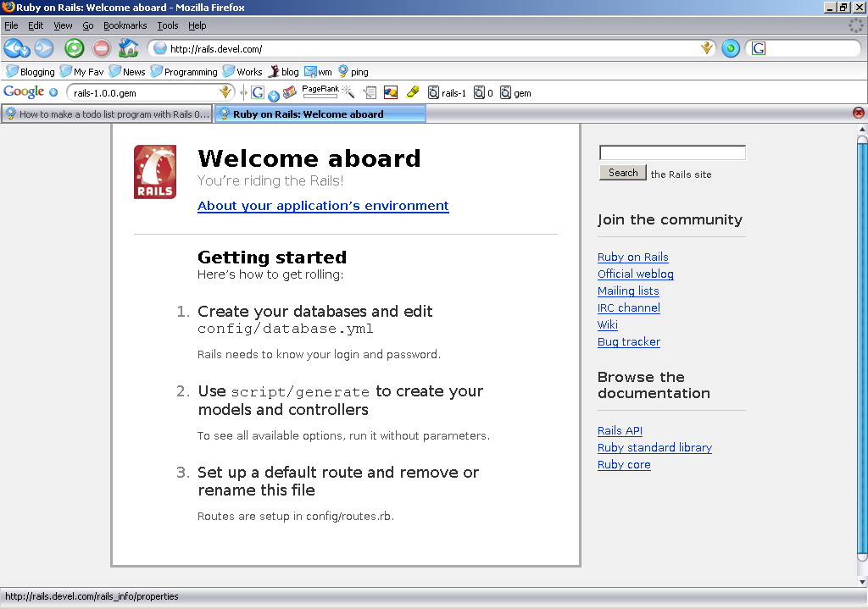Reload the page with the green Reload button
This screenshot has width=868, height=609.
coord(75,48)
